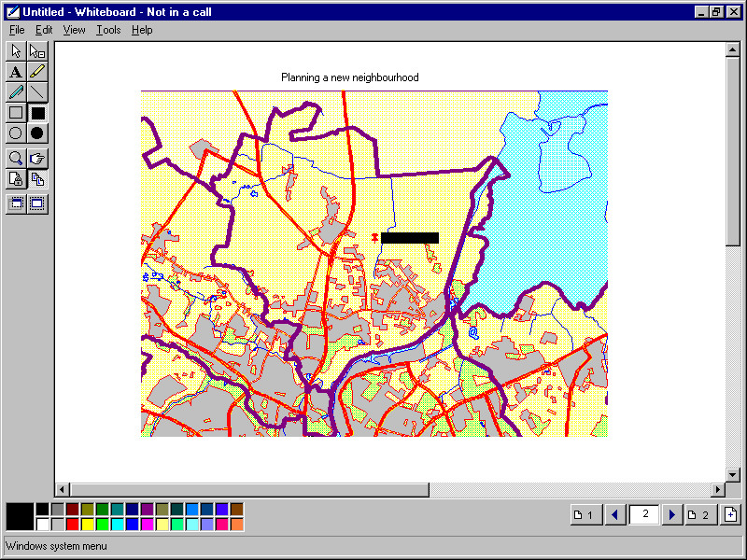Choose the orange color swatch
Image resolution: width=747 pixels, height=560 pixels.
click(x=237, y=525)
